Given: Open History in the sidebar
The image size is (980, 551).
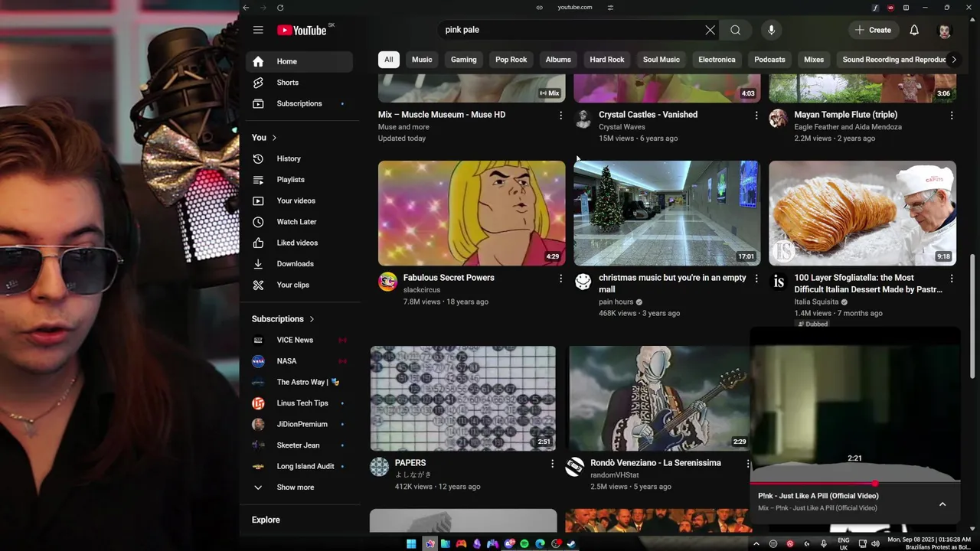Looking at the screenshot, I should (299, 158).
